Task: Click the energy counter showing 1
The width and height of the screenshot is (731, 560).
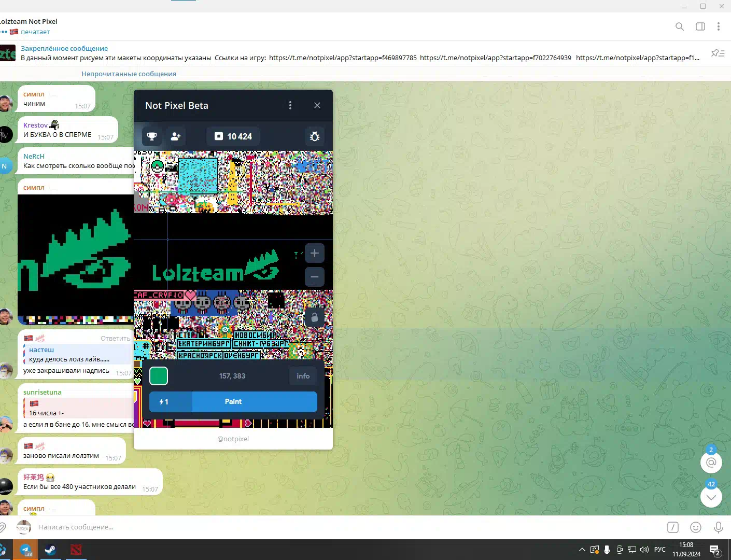Action: click(164, 402)
